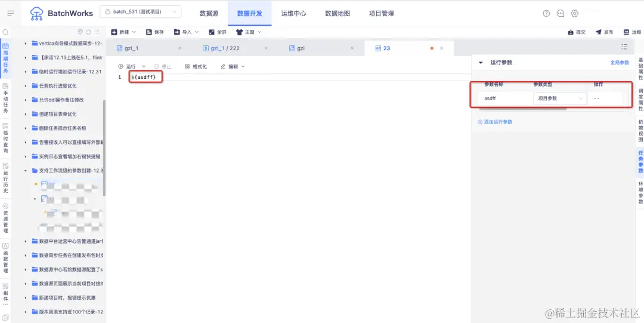Open the arrow next to 运行
Viewport: 644px width, 323px height.
144,66
